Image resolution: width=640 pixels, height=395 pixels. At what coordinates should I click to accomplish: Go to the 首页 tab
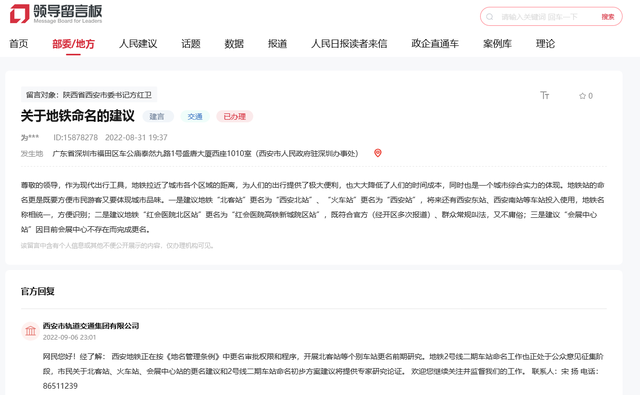click(19, 44)
